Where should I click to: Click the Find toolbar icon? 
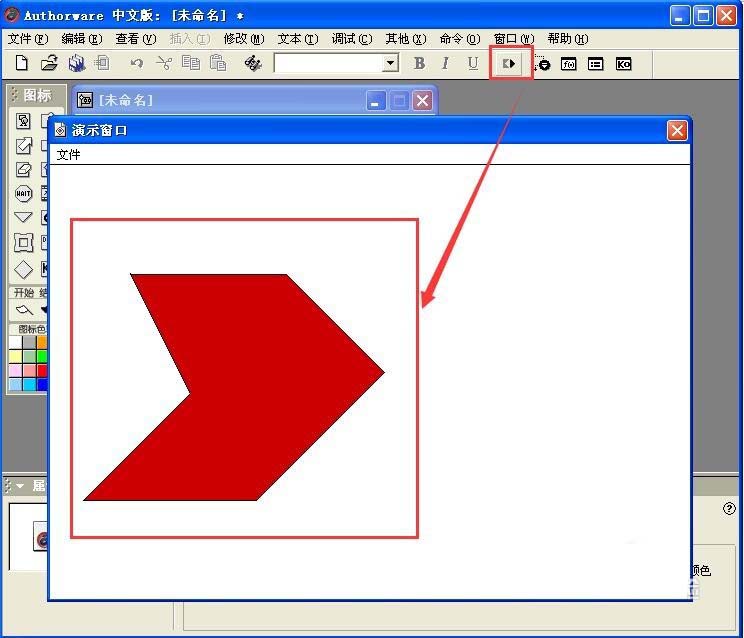click(x=252, y=63)
